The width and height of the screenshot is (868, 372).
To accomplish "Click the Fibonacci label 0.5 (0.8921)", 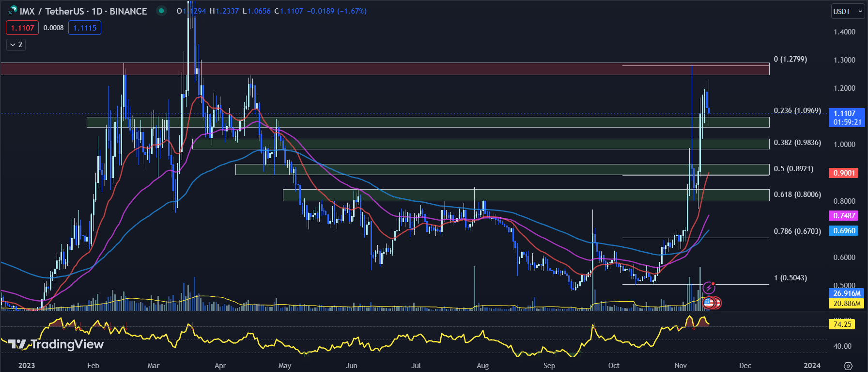I will (x=793, y=169).
